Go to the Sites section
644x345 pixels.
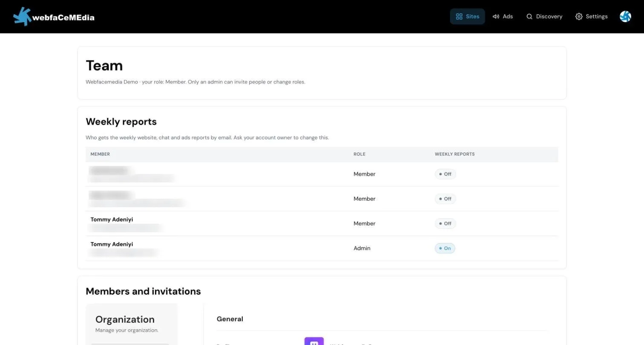(x=467, y=17)
